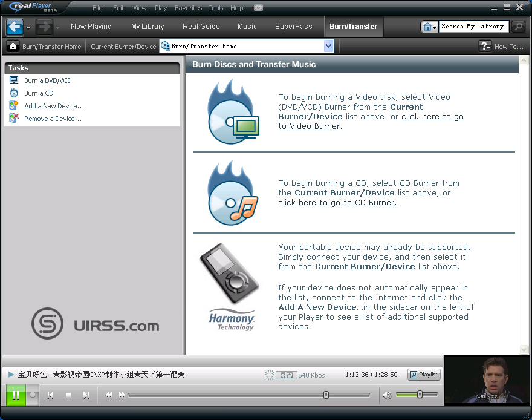Viewport: 532px width, 420px height.
Task: Open the Playlist panel
Action: (x=424, y=375)
